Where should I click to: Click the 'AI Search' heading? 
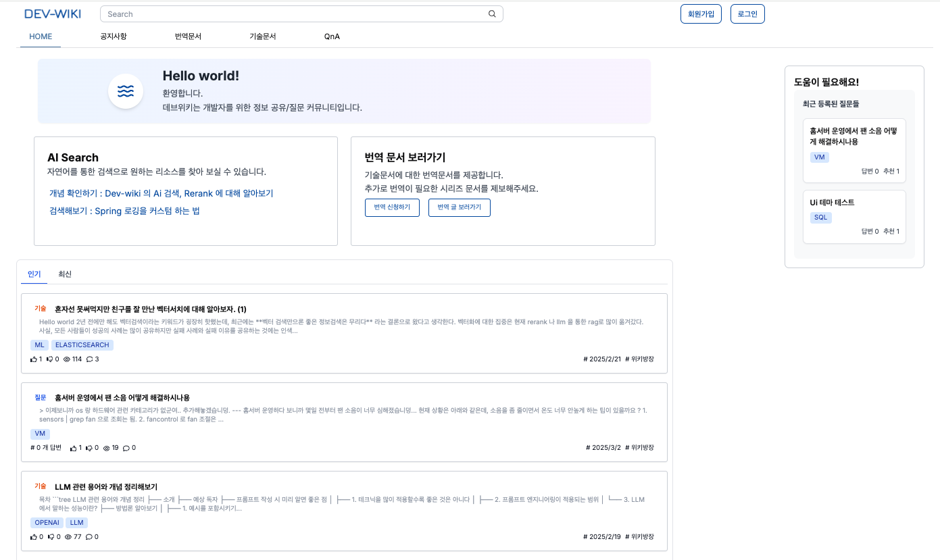(x=73, y=157)
